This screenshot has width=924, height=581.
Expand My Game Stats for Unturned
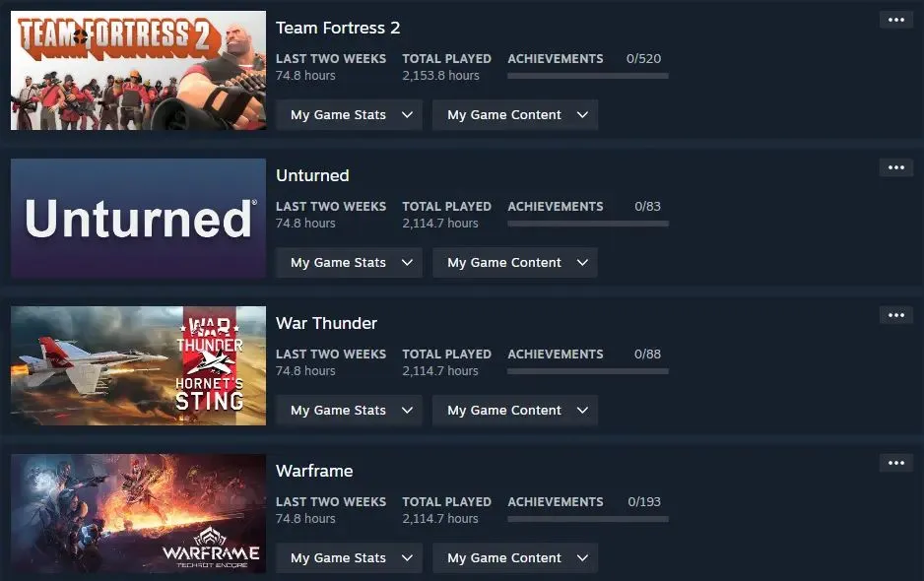click(349, 263)
